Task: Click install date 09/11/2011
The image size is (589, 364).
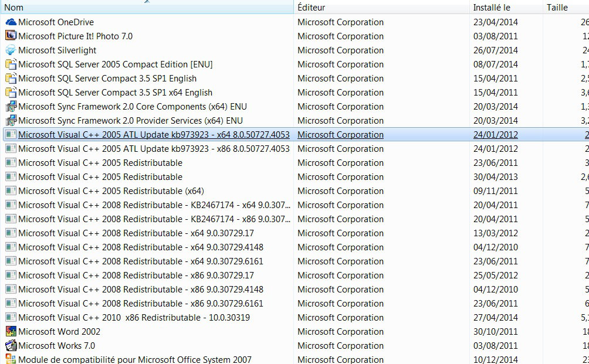Action: (x=496, y=191)
